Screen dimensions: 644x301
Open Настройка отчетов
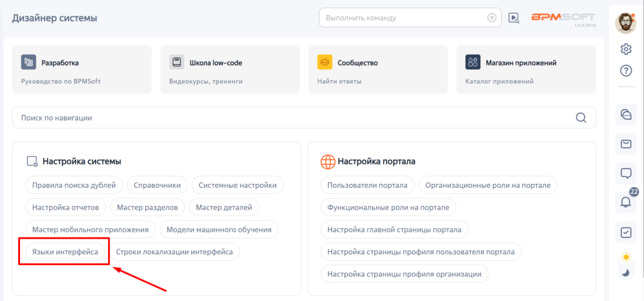[65, 207]
